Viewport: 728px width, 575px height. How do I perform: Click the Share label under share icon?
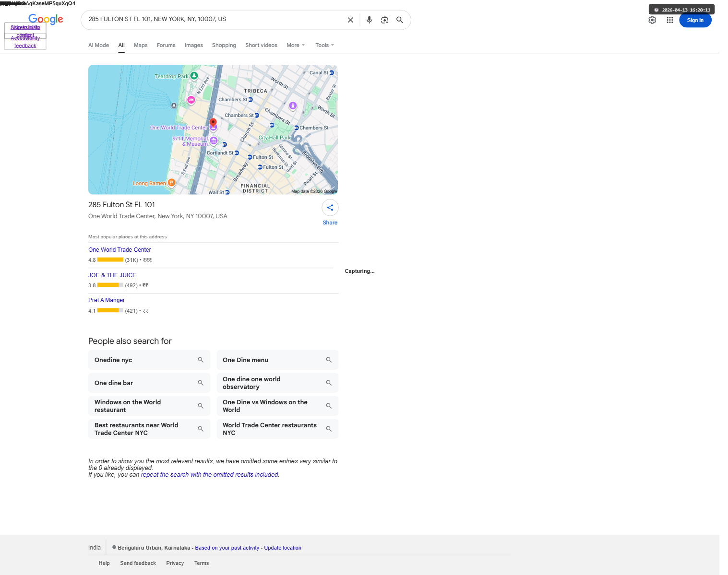coord(330,223)
